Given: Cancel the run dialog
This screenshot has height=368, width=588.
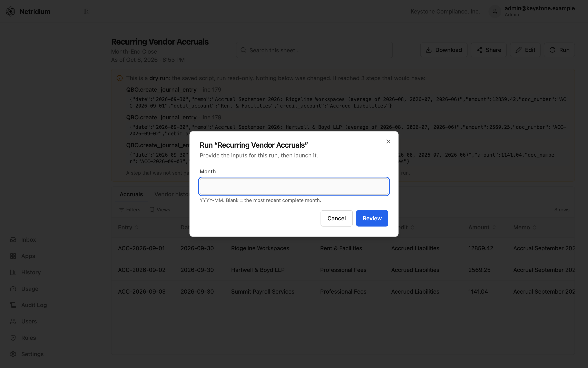Looking at the screenshot, I should click(x=336, y=218).
